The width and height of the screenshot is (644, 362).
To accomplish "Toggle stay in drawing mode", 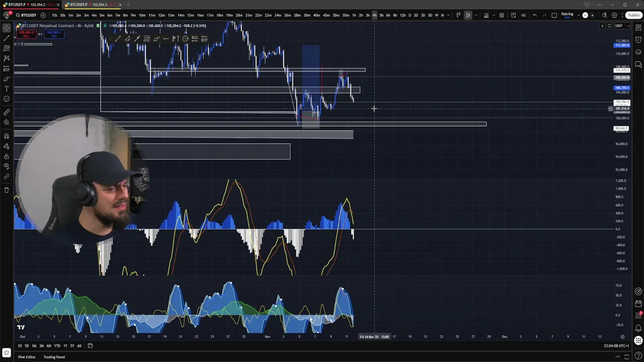I will tap(7, 146).
